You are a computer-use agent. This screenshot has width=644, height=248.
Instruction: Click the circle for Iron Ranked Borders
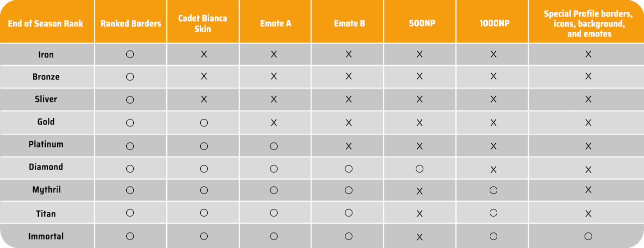[130, 54]
